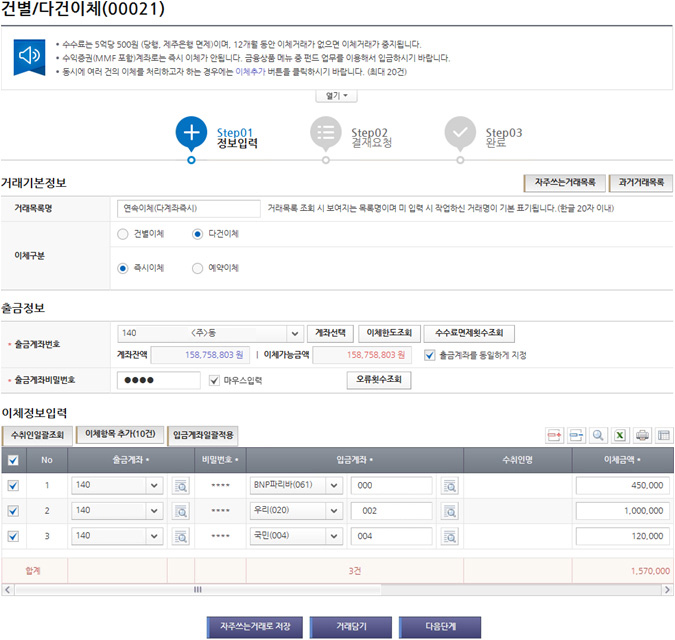Viewport: 675px width, 640px height.
Task: Click 이체항목 추가(10건) tab button
Action: 120,434
